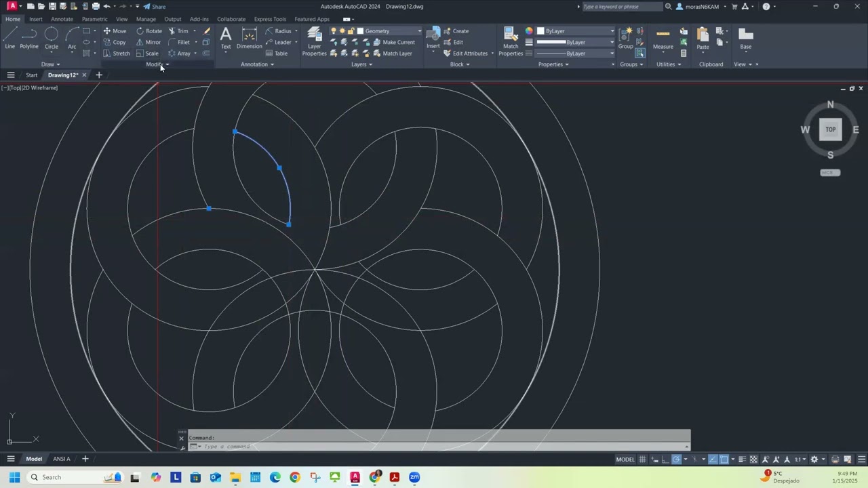
Task: Click Match Layer button
Action: tap(393, 54)
